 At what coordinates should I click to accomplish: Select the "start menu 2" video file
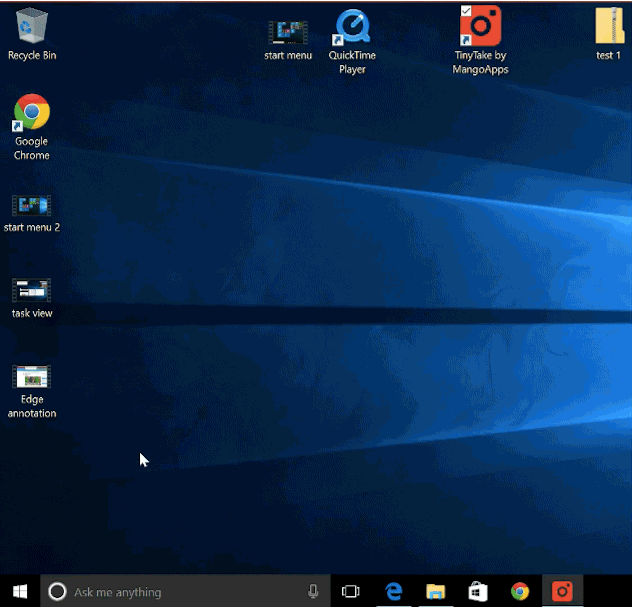(x=31, y=206)
